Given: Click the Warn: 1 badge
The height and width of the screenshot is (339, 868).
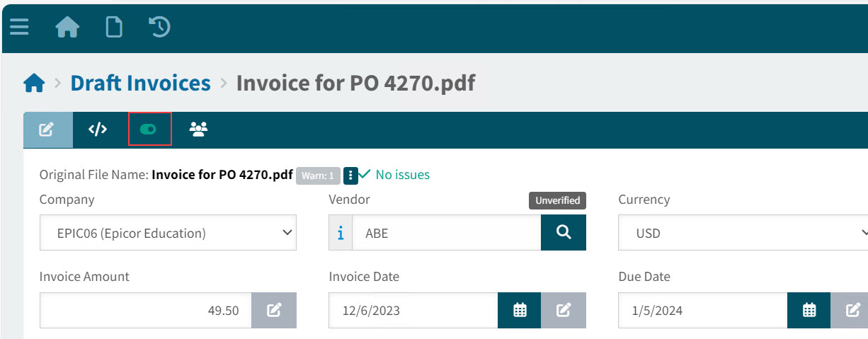Looking at the screenshot, I should tap(317, 175).
